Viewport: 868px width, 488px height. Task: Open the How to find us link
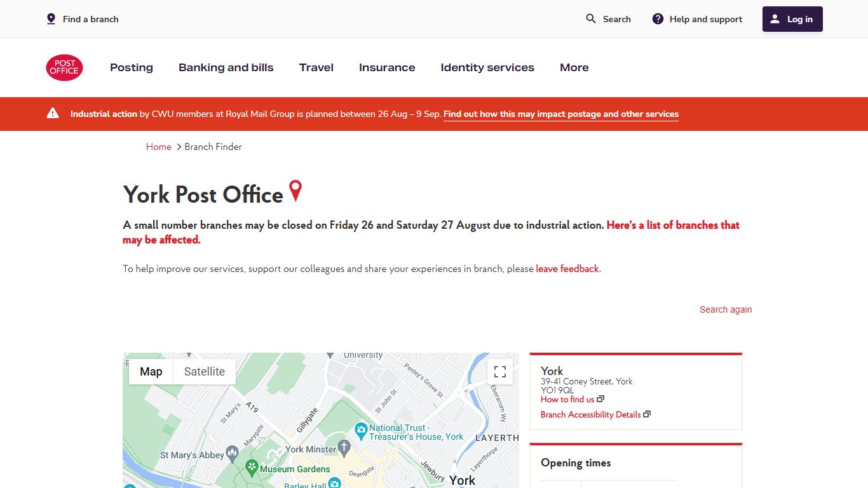tap(567, 399)
